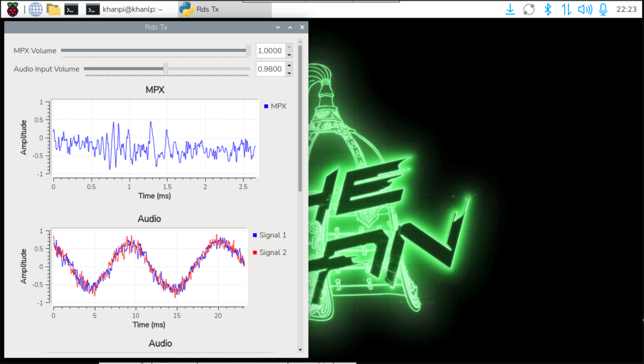
Task: Launch the terminal from the taskbar launcher
Action: pyautogui.click(x=72, y=9)
